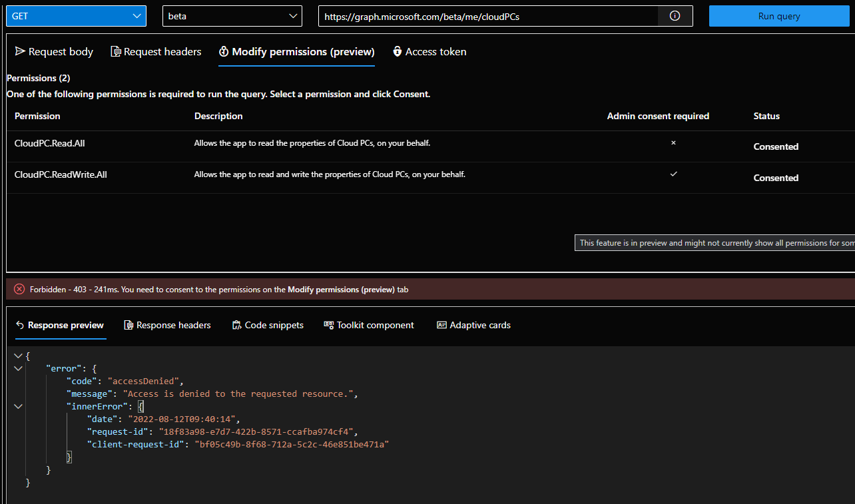Open the Response headers tab
This screenshot has height=504, width=855.
pyautogui.click(x=167, y=325)
